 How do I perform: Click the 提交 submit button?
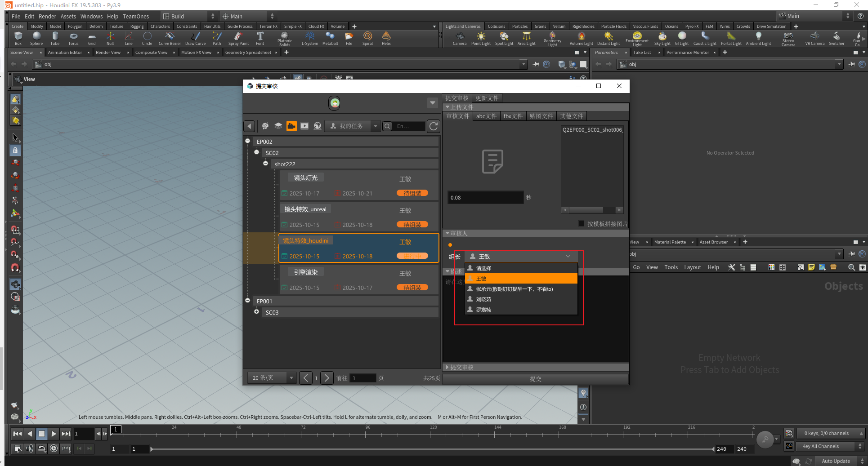pyautogui.click(x=535, y=379)
